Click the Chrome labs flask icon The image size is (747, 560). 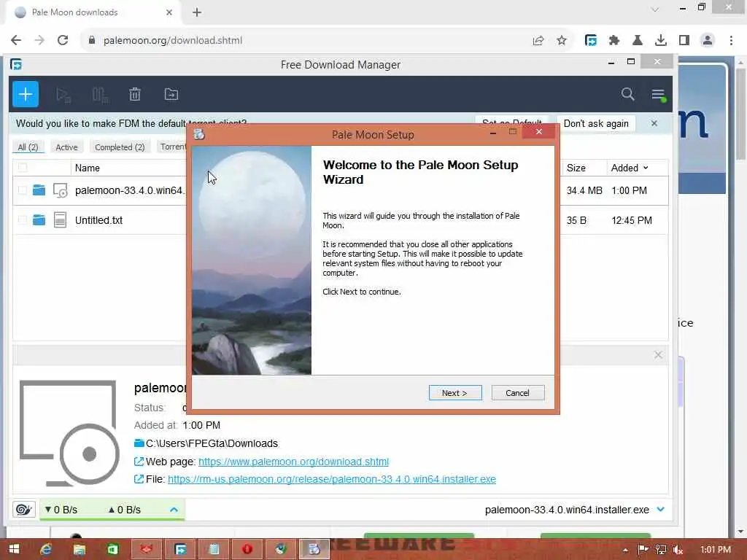point(638,41)
